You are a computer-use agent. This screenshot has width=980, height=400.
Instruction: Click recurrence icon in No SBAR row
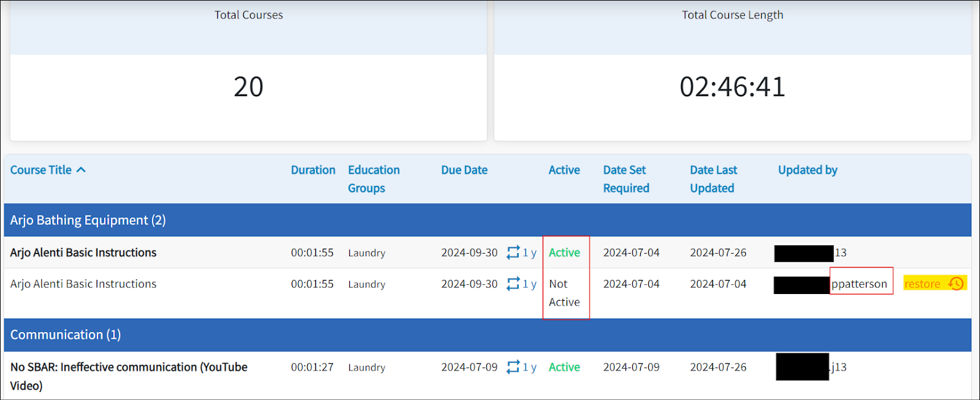coord(513,367)
